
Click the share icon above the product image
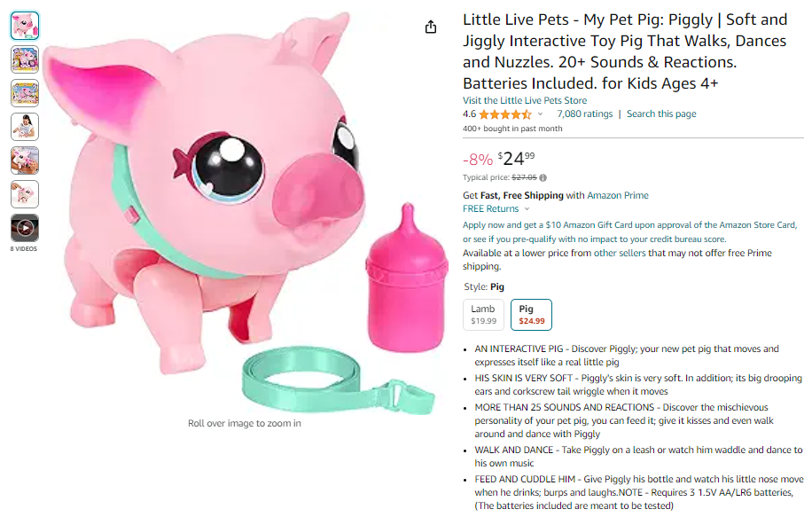point(431,27)
